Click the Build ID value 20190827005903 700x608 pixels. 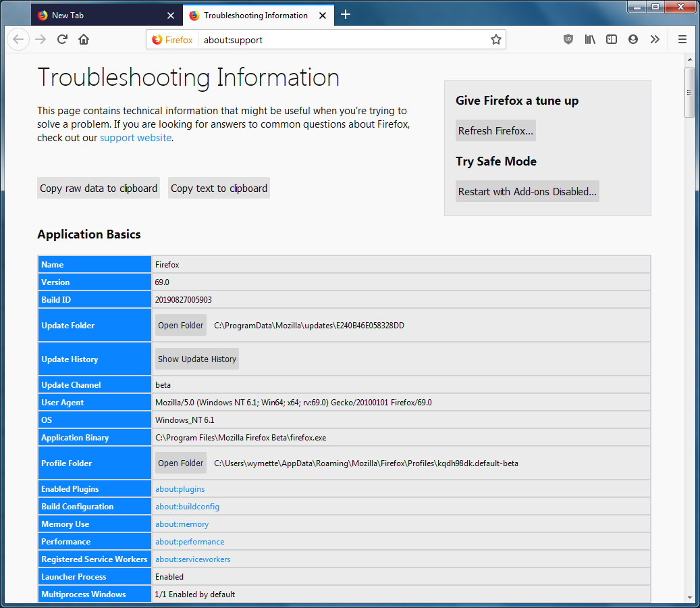tap(184, 300)
